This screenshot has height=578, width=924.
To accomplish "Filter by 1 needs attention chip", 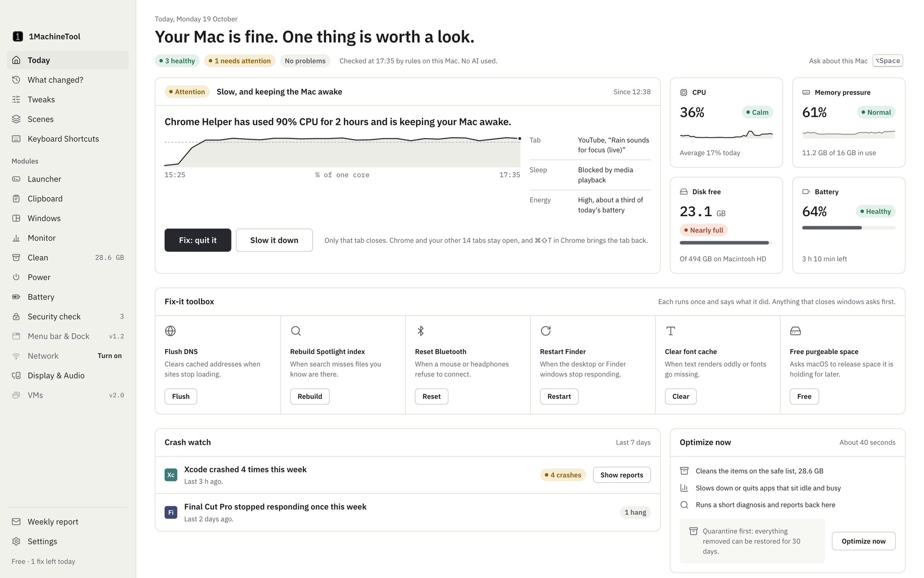I will click(240, 61).
